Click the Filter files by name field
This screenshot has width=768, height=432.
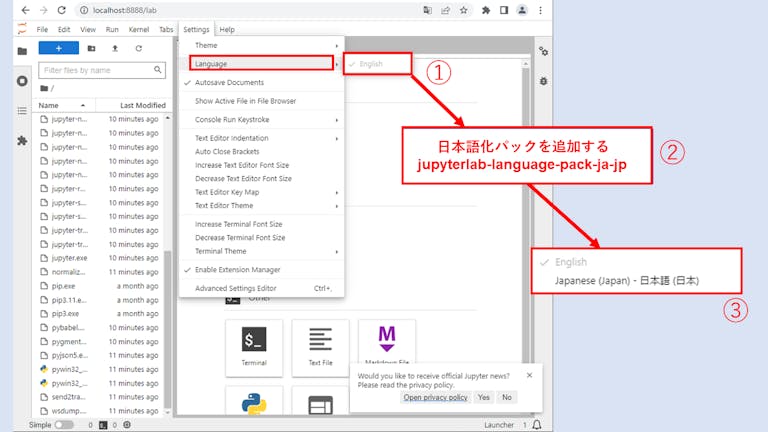102,70
